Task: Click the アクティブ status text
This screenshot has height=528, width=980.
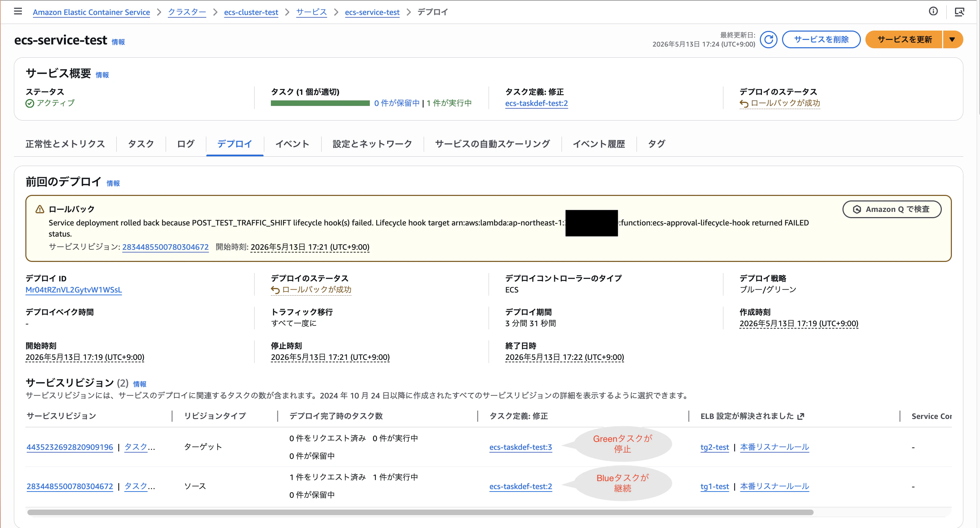Action: point(56,103)
